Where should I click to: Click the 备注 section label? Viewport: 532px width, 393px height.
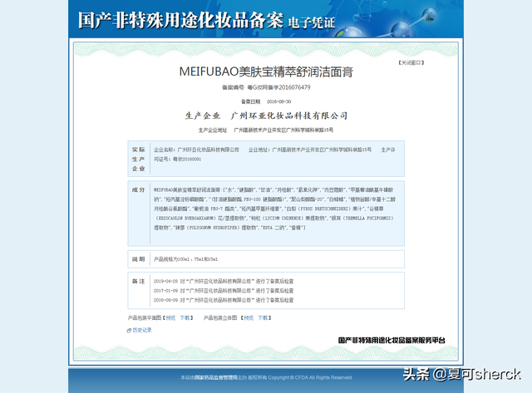139,281
